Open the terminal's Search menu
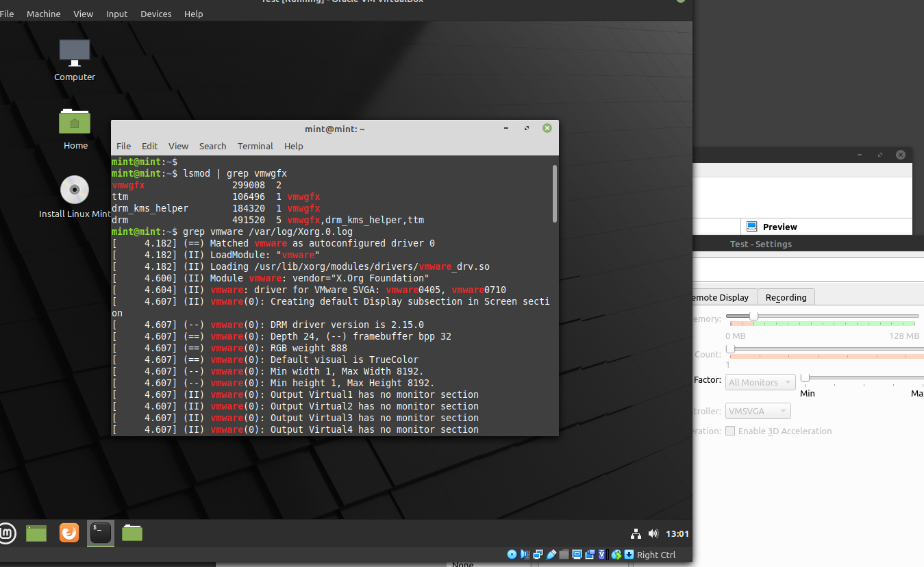924x567 pixels. coord(212,146)
